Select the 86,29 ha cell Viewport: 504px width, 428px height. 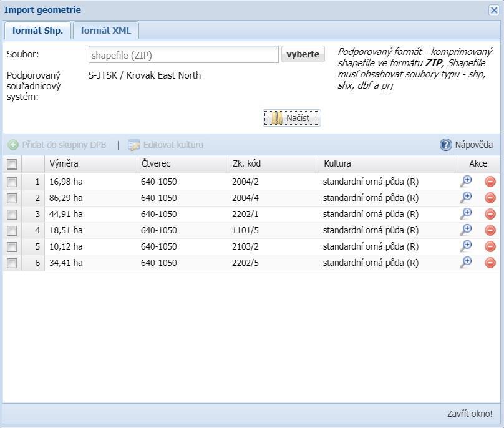(x=90, y=198)
